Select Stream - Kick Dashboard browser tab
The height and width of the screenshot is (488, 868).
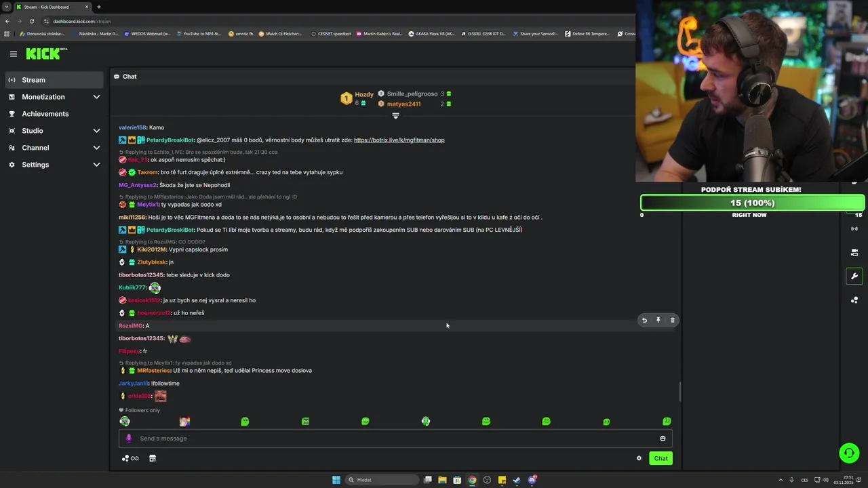click(52, 7)
